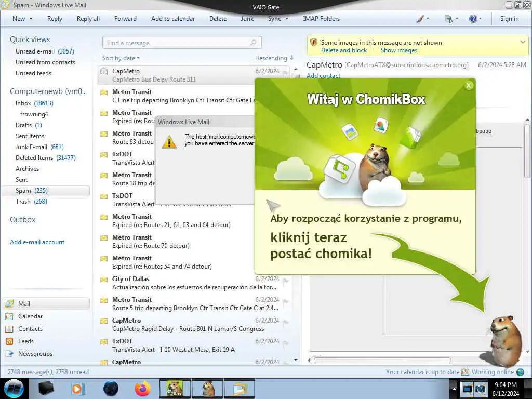Image resolution: width=532 pixels, height=399 pixels.
Task: Open the Sort by date dropdown
Action: (121, 58)
